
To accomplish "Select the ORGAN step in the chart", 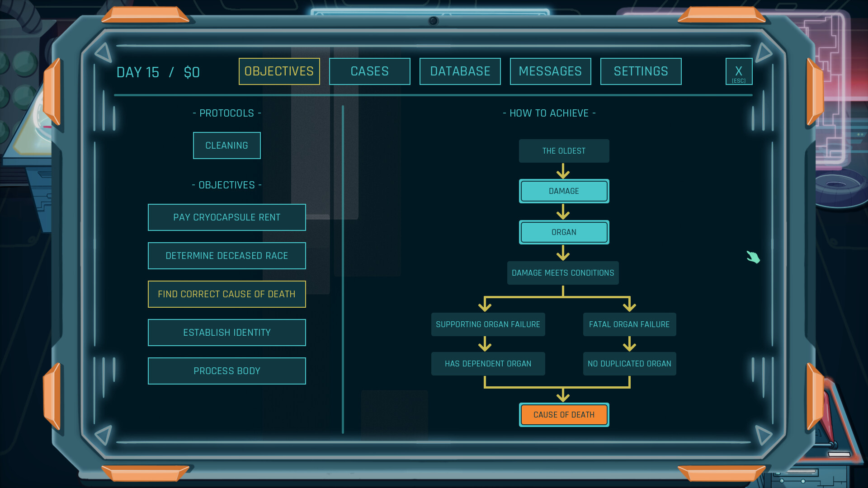I will pyautogui.click(x=564, y=232).
